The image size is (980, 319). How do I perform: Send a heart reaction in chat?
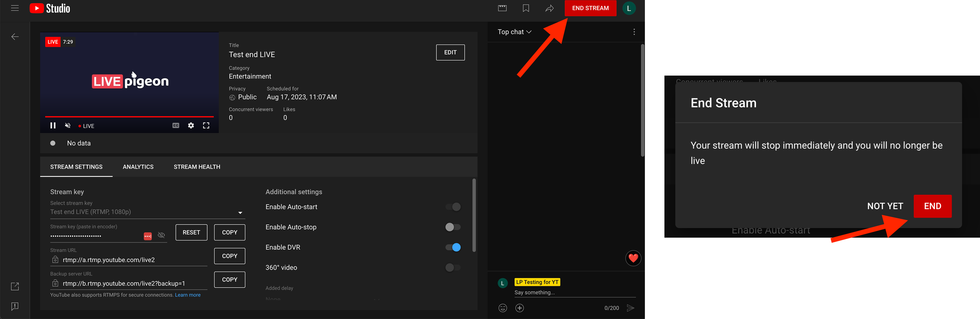[x=633, y=258]
